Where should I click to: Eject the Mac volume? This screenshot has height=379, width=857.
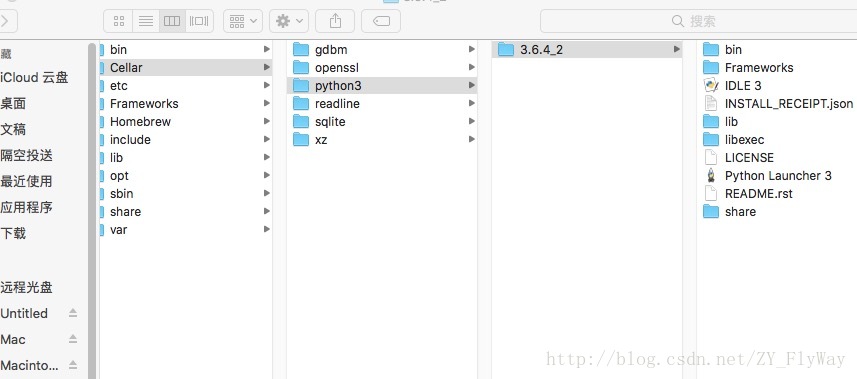click(73, 339)
